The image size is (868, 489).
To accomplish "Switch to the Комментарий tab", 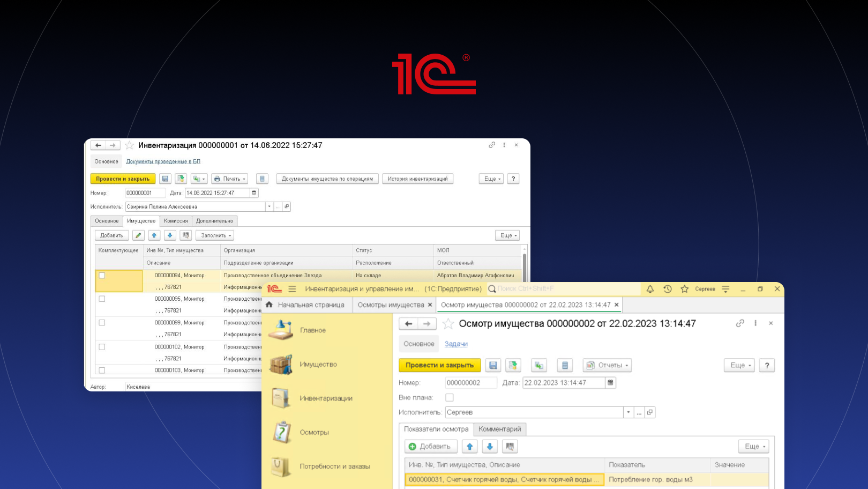I will [499, 429].
